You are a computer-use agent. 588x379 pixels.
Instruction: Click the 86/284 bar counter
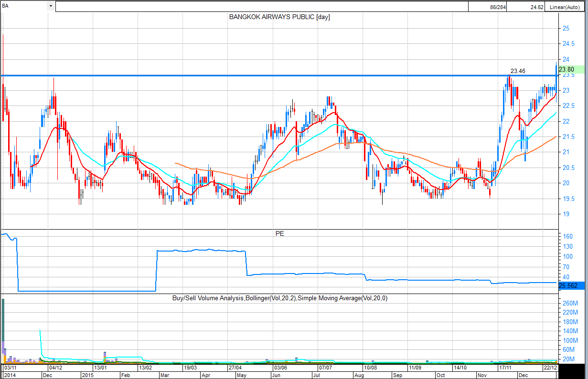(x=497, y=7)
